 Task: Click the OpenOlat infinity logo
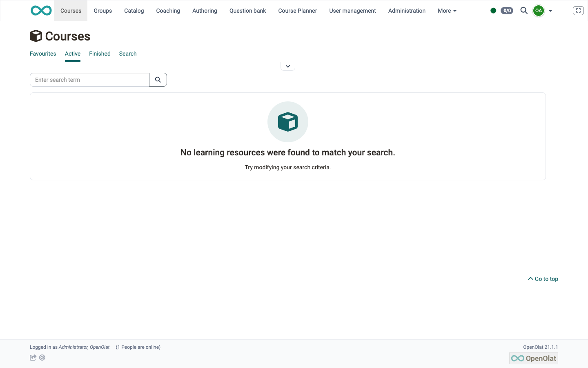[x=41, y=11]
